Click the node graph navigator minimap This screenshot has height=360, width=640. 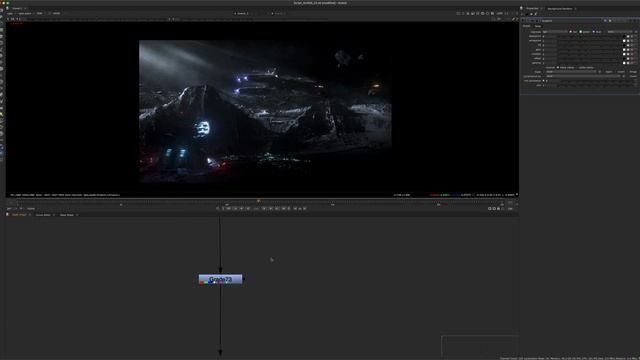pos(480,346)
